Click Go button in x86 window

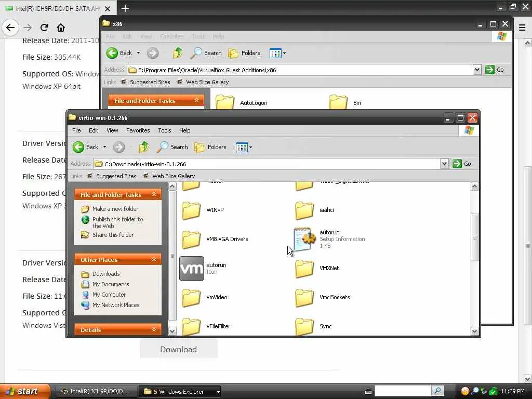pos(495,70)
